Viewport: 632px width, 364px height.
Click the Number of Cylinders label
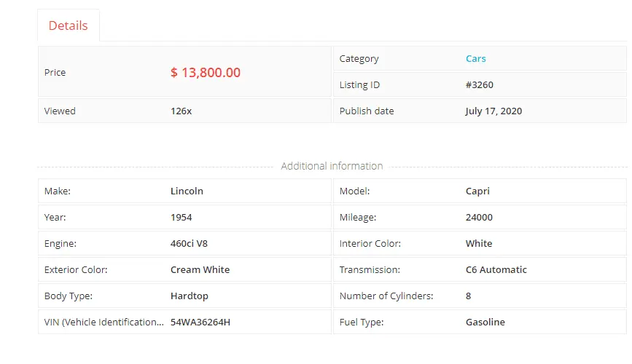[386, 296]
